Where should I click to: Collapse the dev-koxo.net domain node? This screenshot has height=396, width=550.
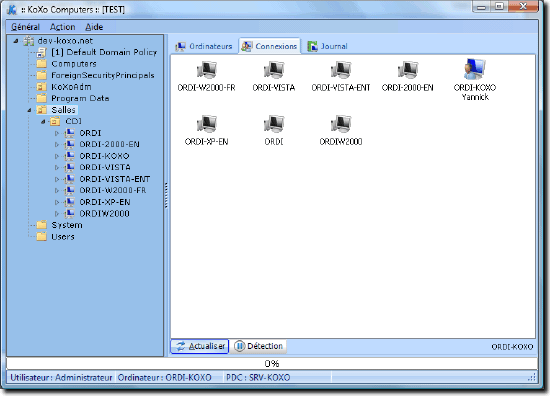[16, 41]
